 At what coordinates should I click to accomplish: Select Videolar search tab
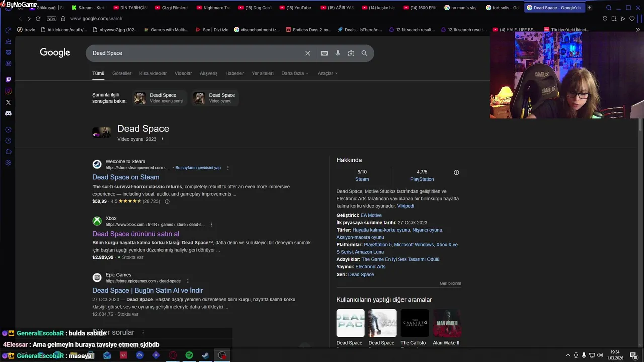pos(183,73)
